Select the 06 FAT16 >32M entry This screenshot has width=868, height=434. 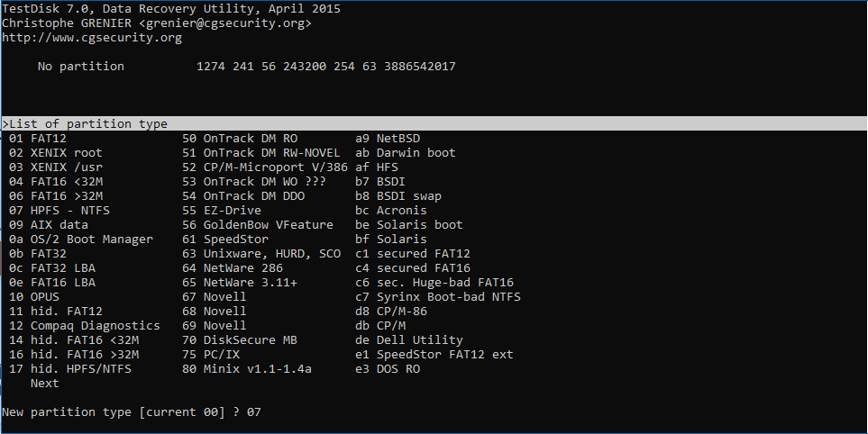pyautogui.click(x=55, y=195)
